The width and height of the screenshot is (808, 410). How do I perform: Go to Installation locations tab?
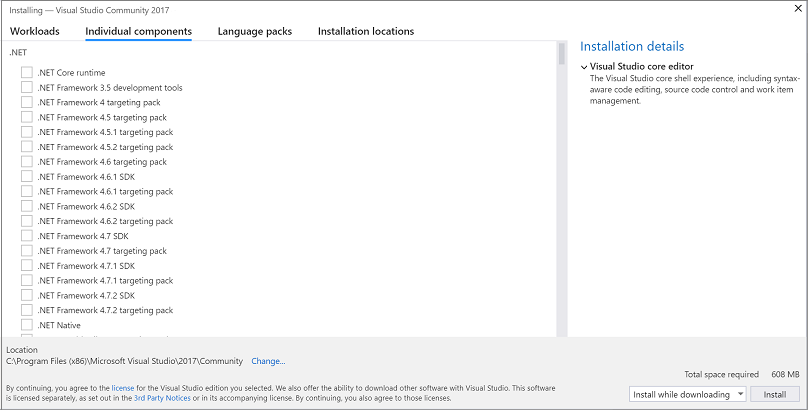point(366,31)
